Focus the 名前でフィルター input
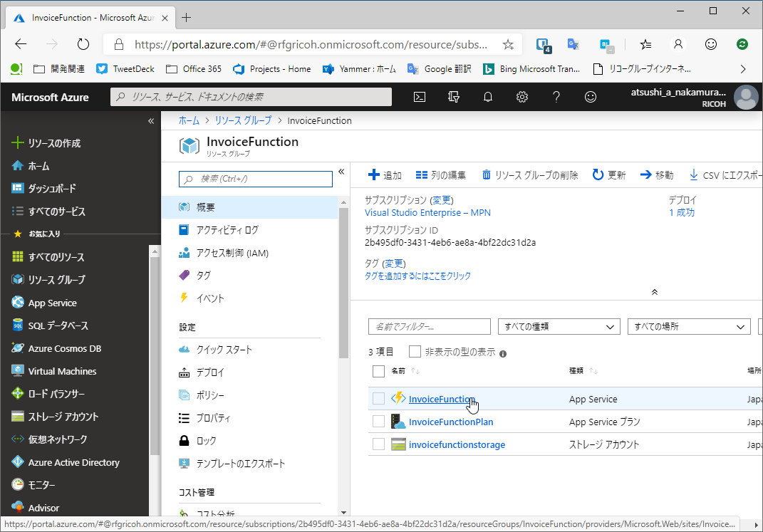This screenshot has height=532, width=763. click(x=430, y=326)
